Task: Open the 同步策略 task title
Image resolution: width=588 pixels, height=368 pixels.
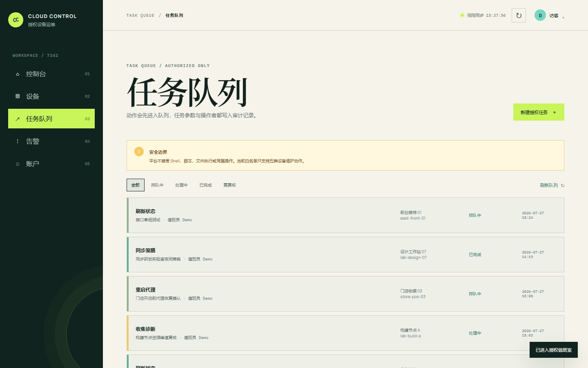Action: point(145,250)
